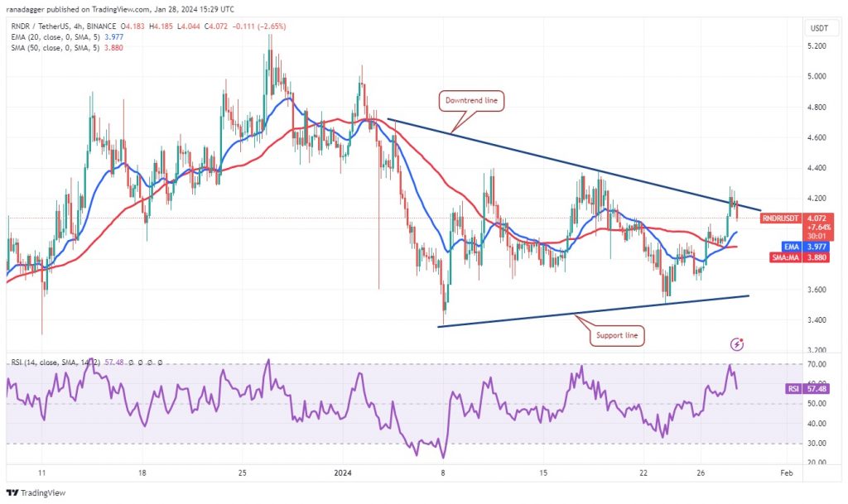The height and width of the screenshot is (504, 848).
Task: Click the TradingView logo at bottom left
Action: coord(36,492)
